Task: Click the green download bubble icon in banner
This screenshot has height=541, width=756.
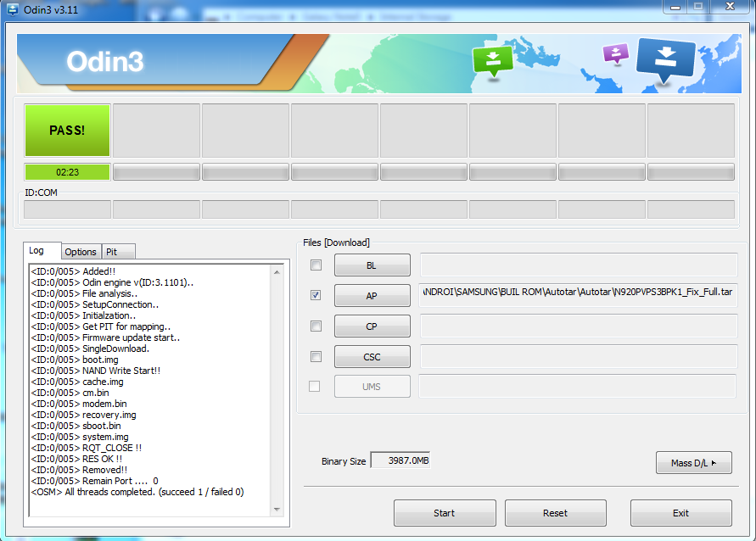Action: pos(492,60)
